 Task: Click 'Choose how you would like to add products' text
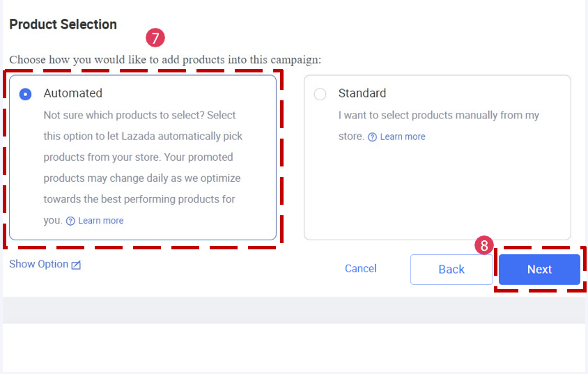click(165, 60)
